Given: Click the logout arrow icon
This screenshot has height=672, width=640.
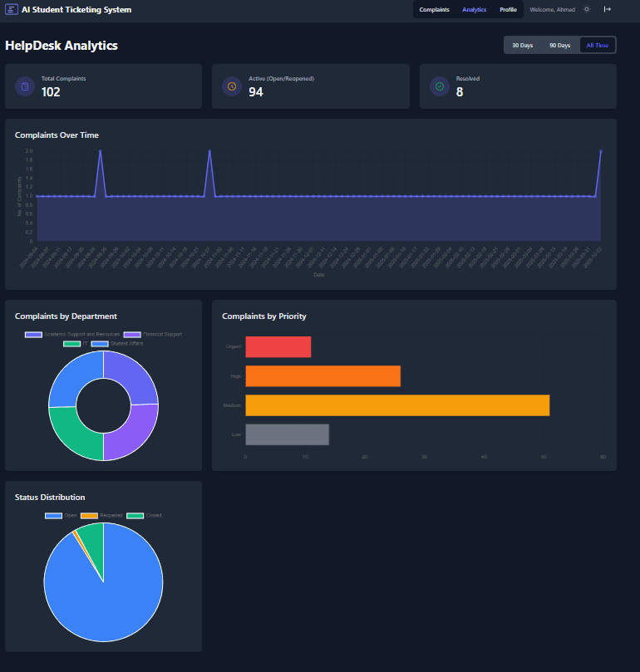Looking at the screenshot, I should point(608,10).
